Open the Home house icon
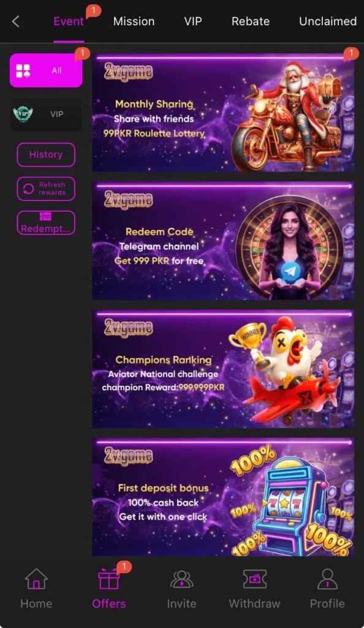364x628 pixels. coord(36,579)
